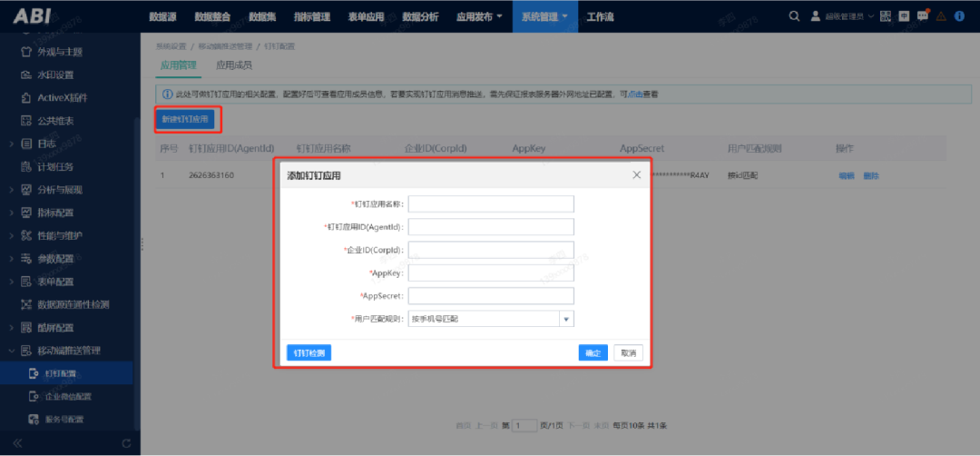Click the 中 language switch icon
Image resolution: width=980 pixels, height=456 pixels.
point(904,16)
